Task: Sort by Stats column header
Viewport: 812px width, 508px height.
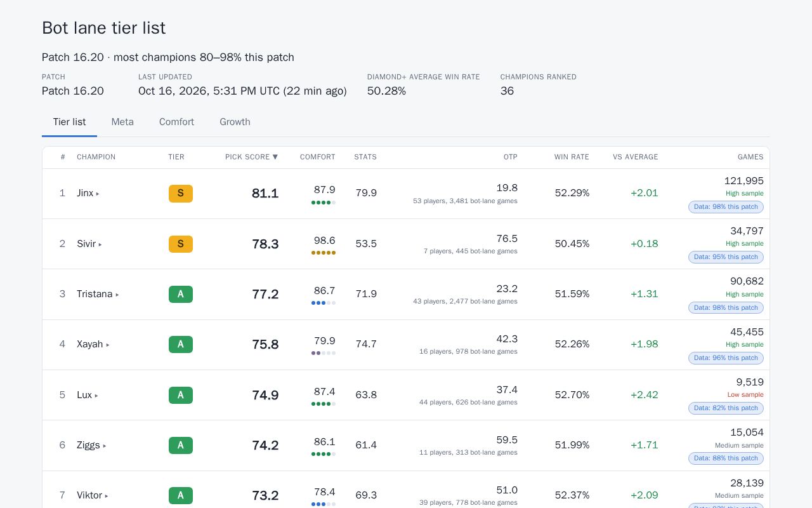Action: coord(365,157)
